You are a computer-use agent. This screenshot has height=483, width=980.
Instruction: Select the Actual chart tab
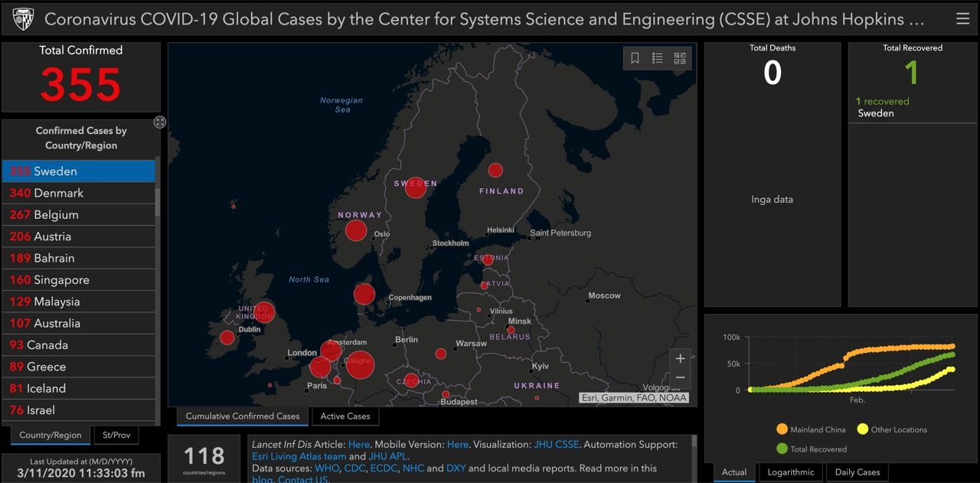coord(734,472)
